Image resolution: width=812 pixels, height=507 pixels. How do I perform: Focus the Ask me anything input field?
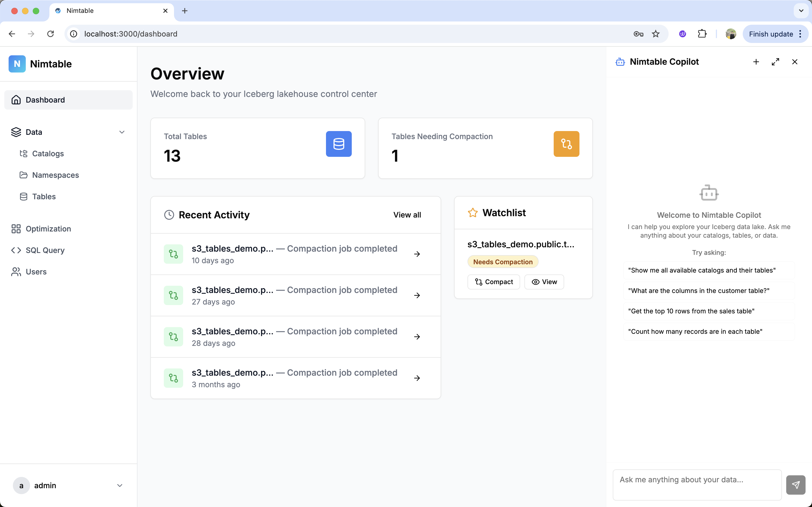pos(697,484)
